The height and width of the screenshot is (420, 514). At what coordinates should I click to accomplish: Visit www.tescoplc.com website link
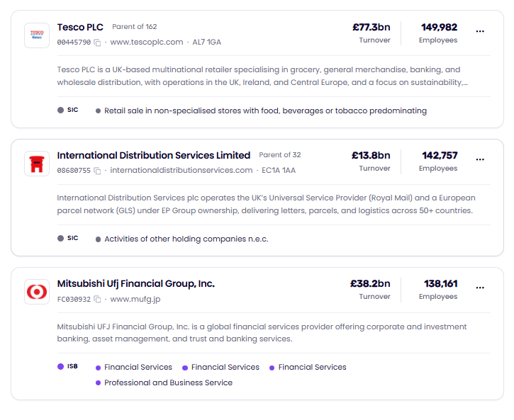coord(147,42)
